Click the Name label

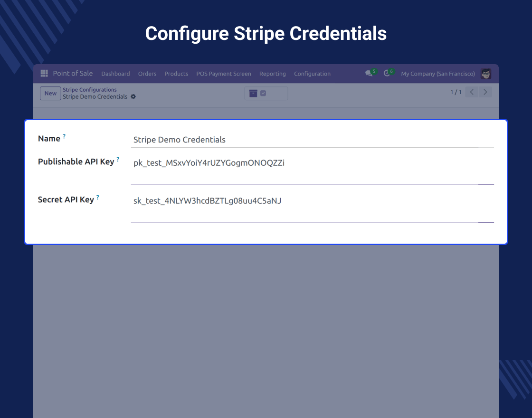(x=49, y=138)
